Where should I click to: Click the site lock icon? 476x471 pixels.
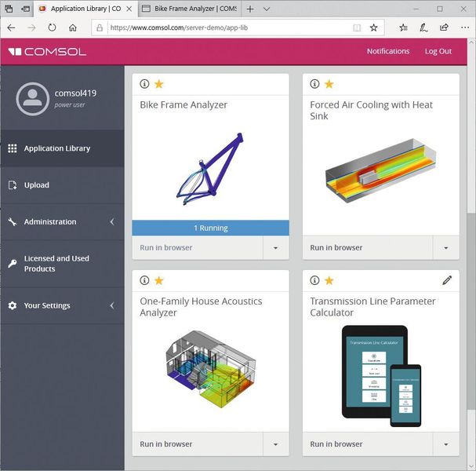tap(100, 28)
